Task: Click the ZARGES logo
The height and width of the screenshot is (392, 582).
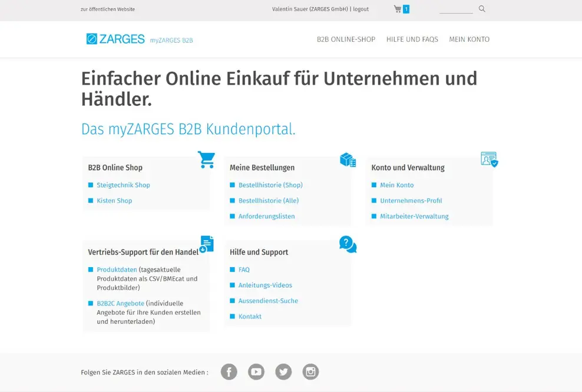Action: (x=115, y=39)
